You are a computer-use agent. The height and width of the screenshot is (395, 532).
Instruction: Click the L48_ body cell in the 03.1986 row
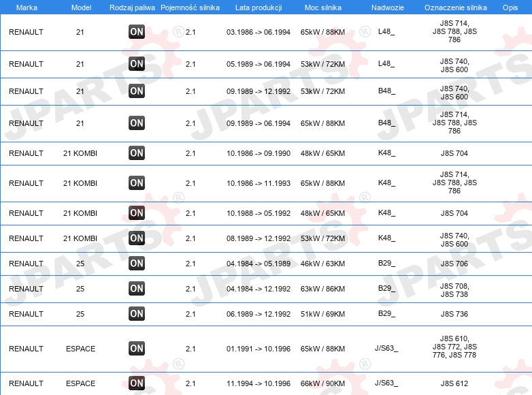click(386, 31)
